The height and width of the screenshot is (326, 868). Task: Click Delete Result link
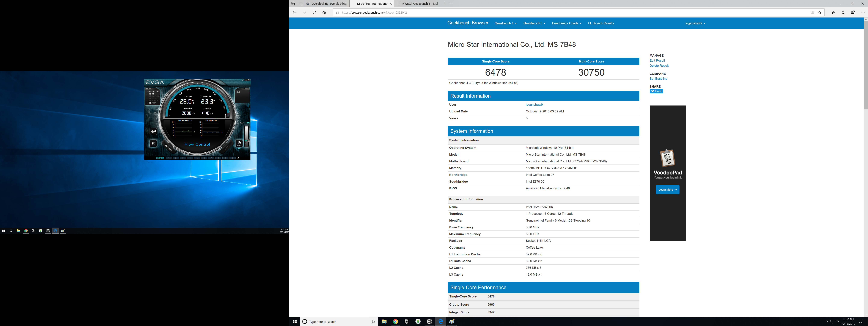pyautogui.click(x=659, y=66)
